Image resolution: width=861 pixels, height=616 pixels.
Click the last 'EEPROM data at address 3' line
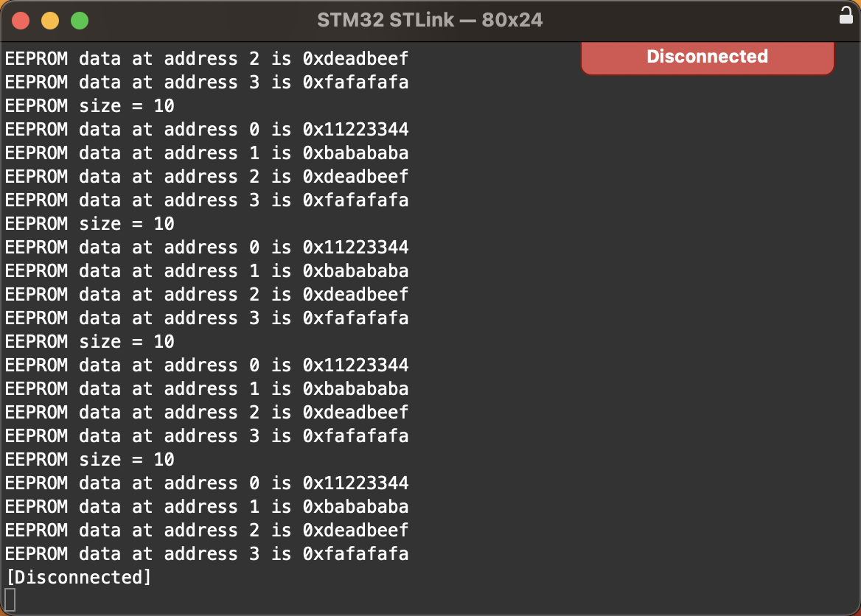[206, 553]
